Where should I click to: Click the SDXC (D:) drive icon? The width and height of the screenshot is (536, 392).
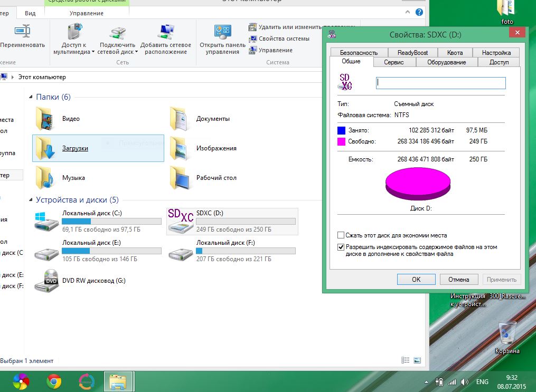point(180,221)
